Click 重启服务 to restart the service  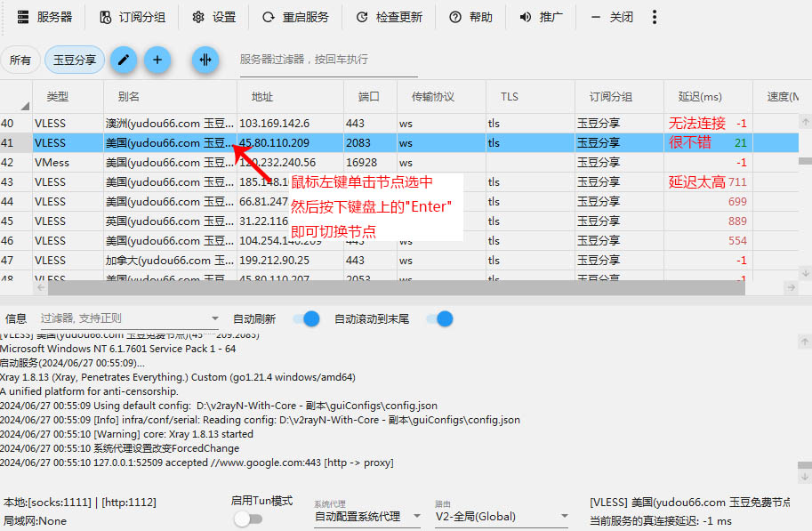coord(295,17)
